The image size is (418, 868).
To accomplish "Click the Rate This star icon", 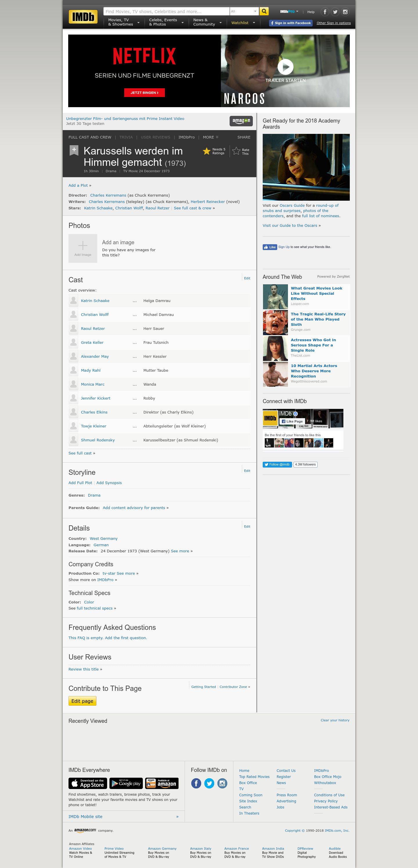I will pyautogui.click(x=236, y=151).
